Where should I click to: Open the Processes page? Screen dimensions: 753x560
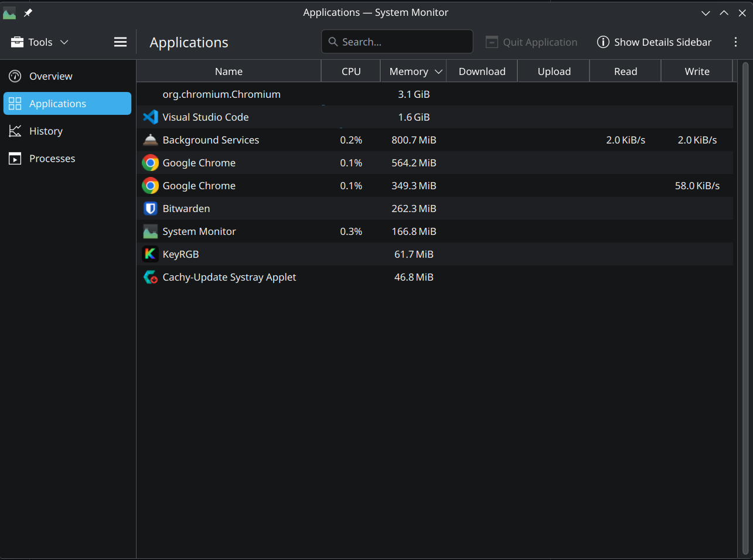pyautogui.click(x=67, y=159)
